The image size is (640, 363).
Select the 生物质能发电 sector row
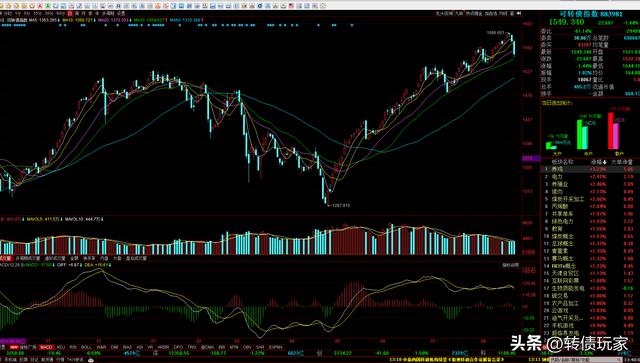[590, 288]
